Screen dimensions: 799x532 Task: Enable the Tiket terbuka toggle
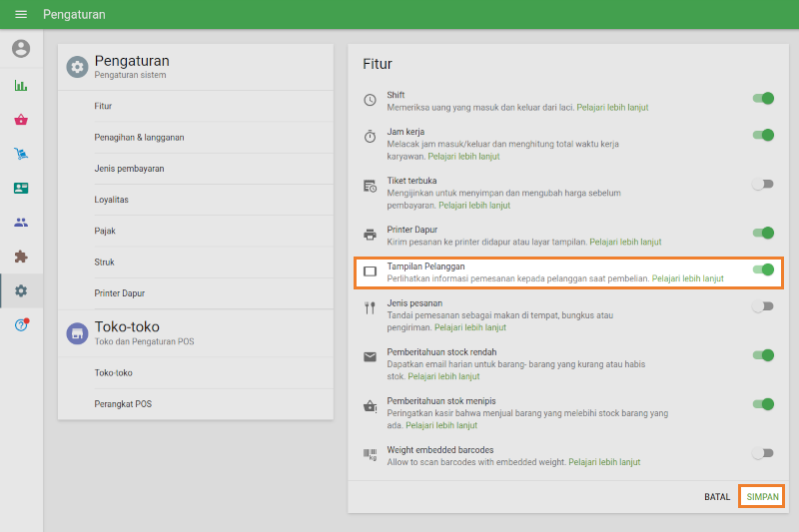pyautogui.click(x=763, y=185)
